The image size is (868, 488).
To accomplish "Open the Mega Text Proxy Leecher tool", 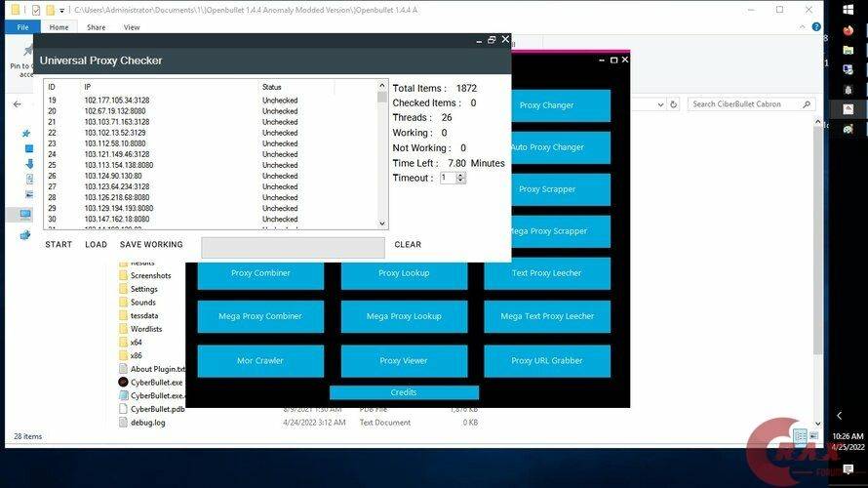I will [x=547, y=316].
